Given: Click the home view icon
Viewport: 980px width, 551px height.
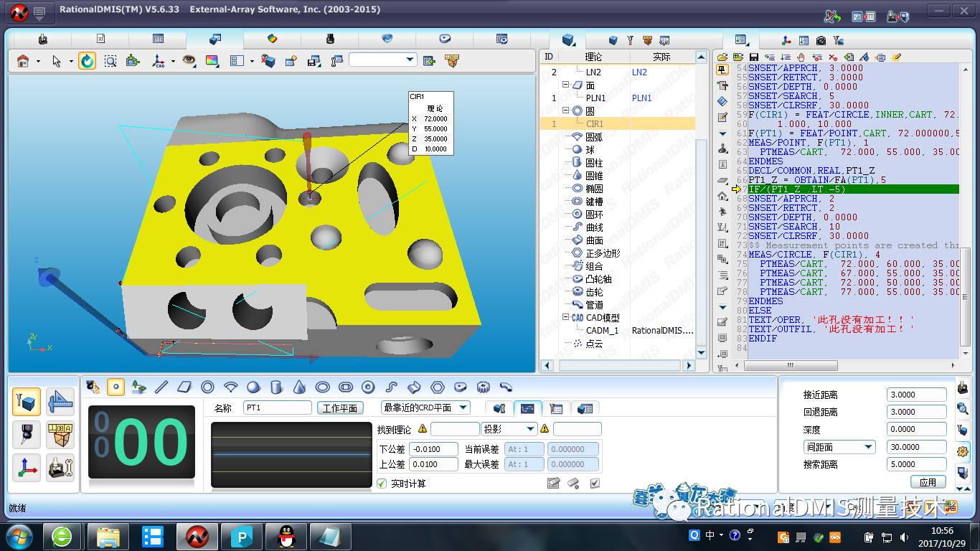Looking at the screenshot, I should pyautogui.click(x=23, y=61).
